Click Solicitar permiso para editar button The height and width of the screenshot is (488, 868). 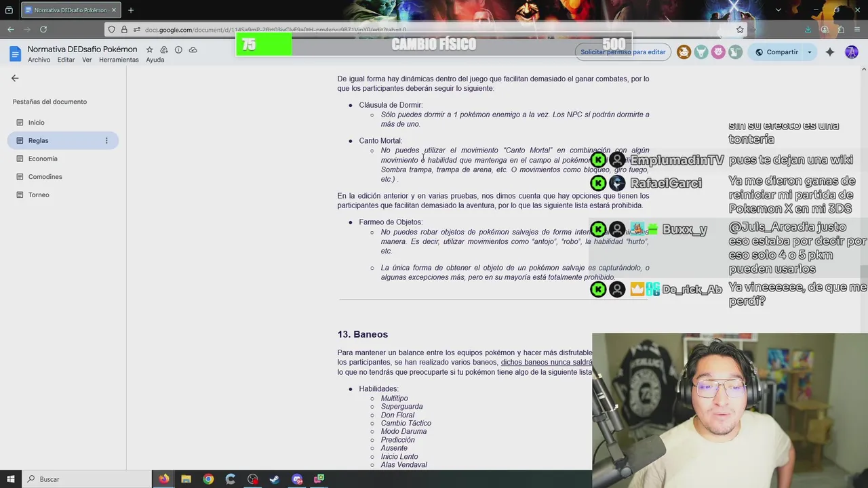(623, 52)
